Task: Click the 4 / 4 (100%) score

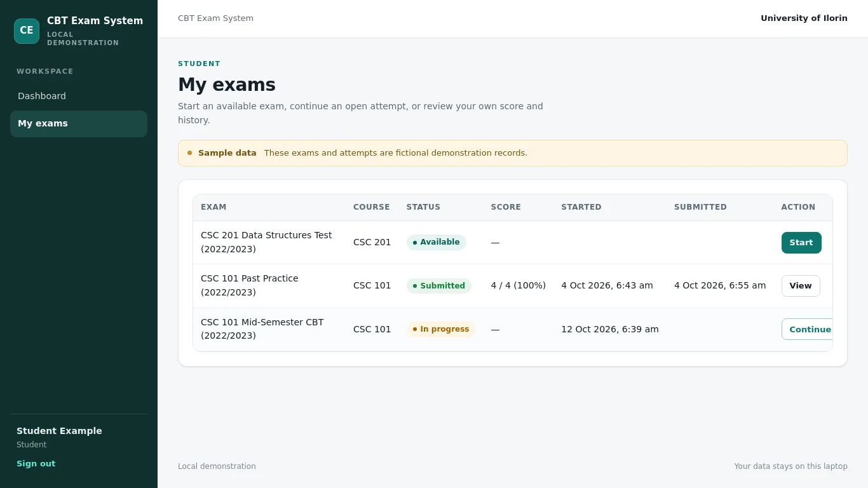Action: pyautogui.click(x=519, y=286)
